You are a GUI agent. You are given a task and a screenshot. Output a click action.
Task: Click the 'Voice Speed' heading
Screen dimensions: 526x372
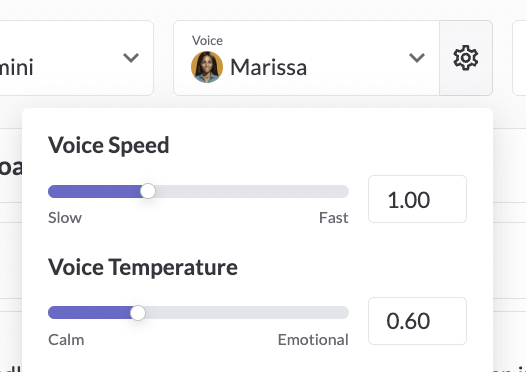pos(109,146)
